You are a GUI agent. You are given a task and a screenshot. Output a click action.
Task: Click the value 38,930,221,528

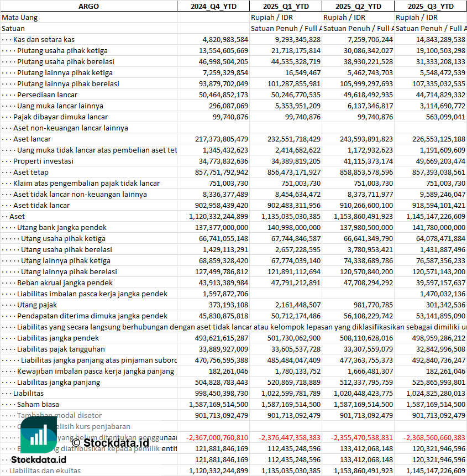[368, 61]
